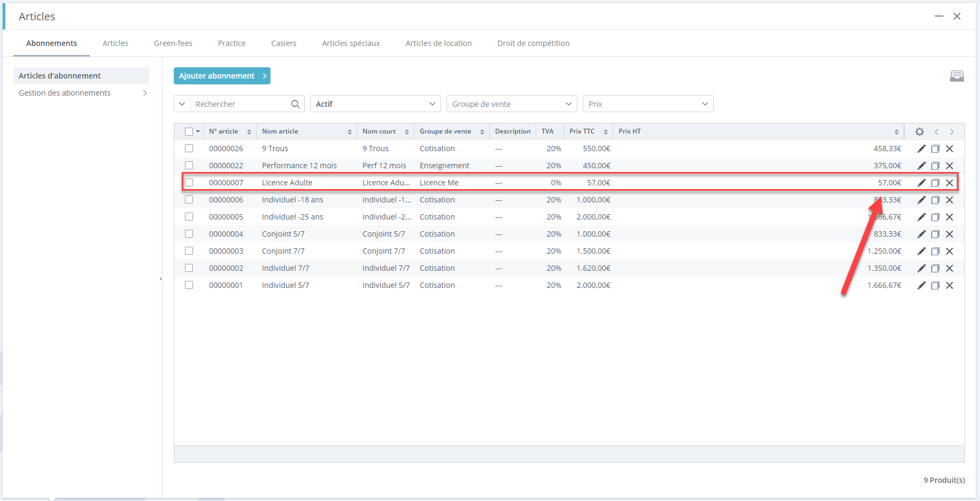
Task: Check the Licence Adulte row checkbox
Action: 189,183
